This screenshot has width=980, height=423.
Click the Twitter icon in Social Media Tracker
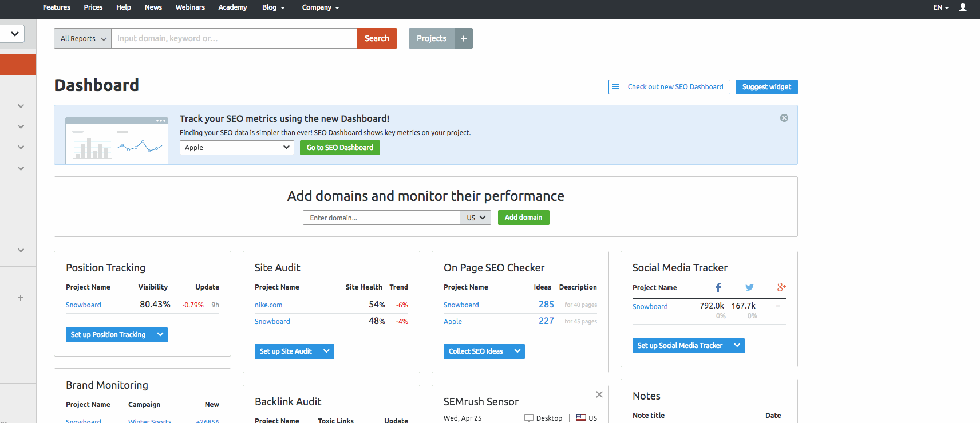(749, 287)
